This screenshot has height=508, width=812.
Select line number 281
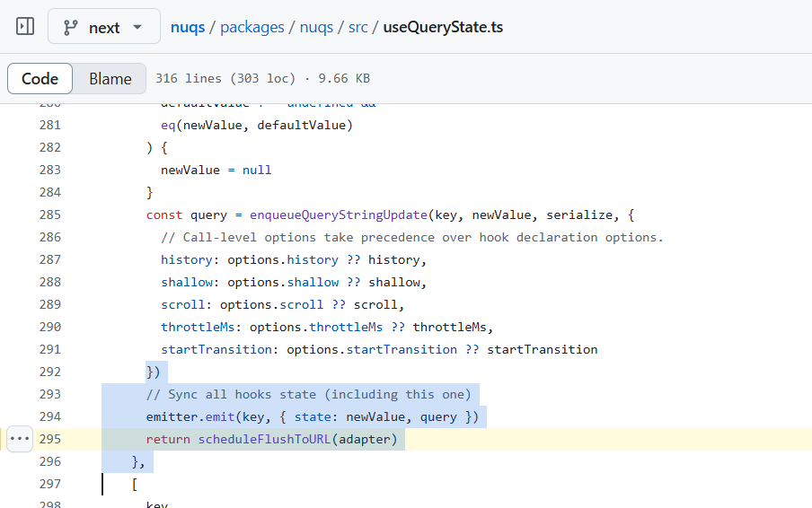(50, 125)
